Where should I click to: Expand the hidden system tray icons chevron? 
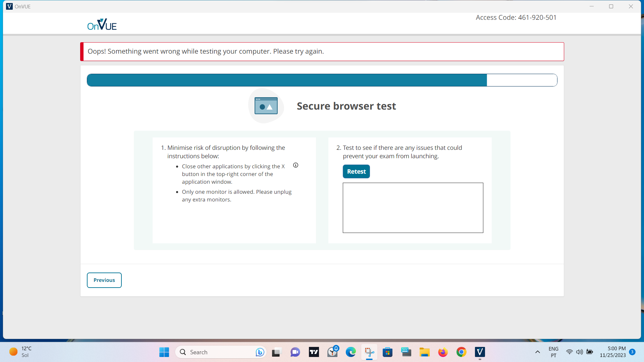(537, 352)
